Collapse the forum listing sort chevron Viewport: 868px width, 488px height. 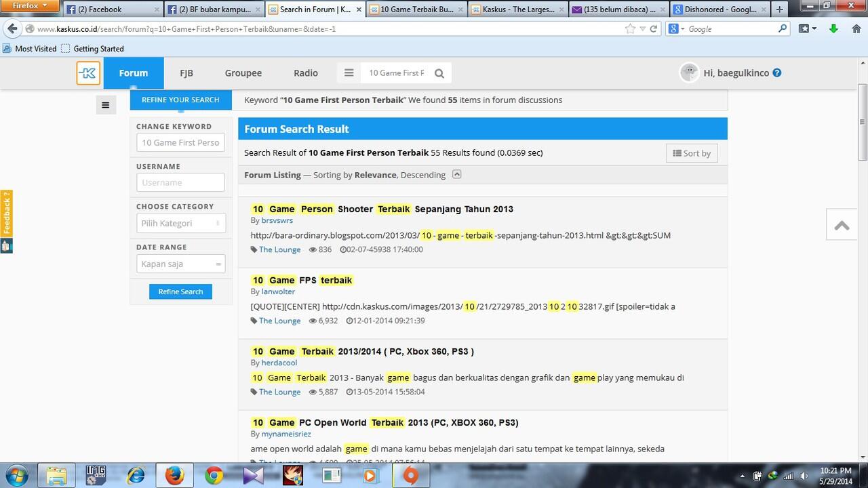coord(457,174)
